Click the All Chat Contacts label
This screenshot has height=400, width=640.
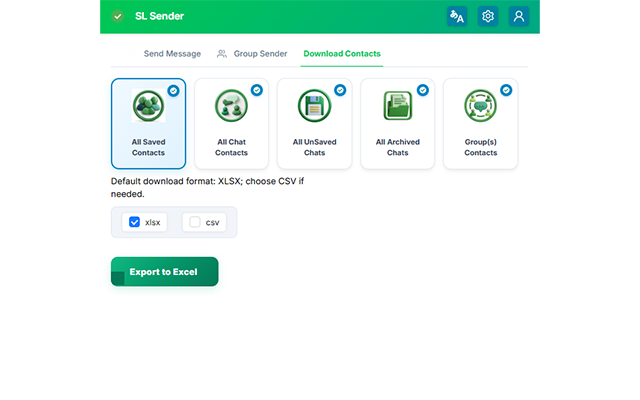pyautogui.click(x=231, y=147)
